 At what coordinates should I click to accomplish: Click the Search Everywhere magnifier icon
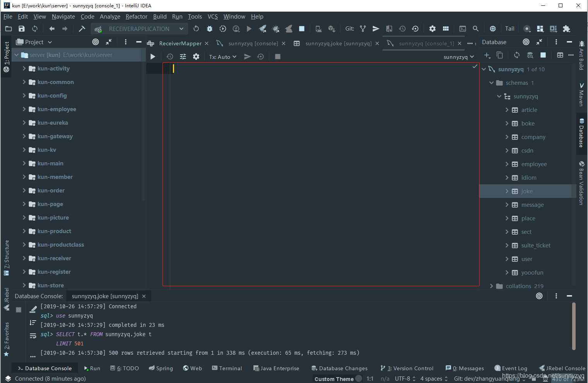click(476, 29)
